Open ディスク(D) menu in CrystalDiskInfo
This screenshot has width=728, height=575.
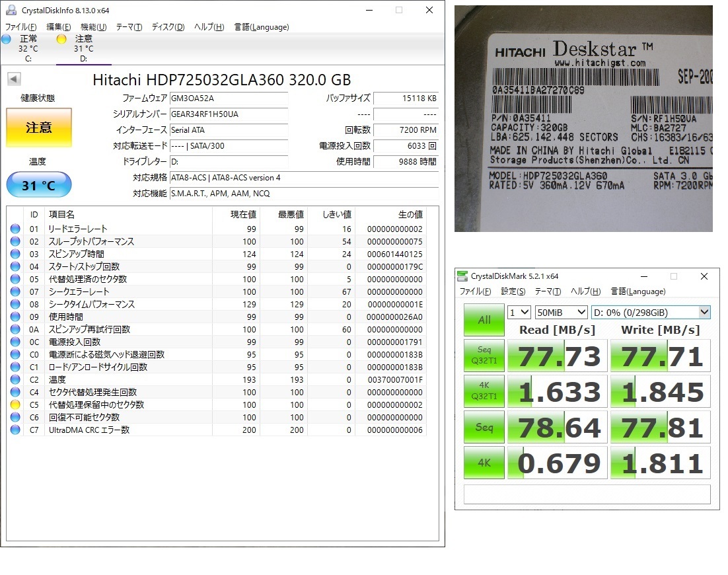(168, 27)
